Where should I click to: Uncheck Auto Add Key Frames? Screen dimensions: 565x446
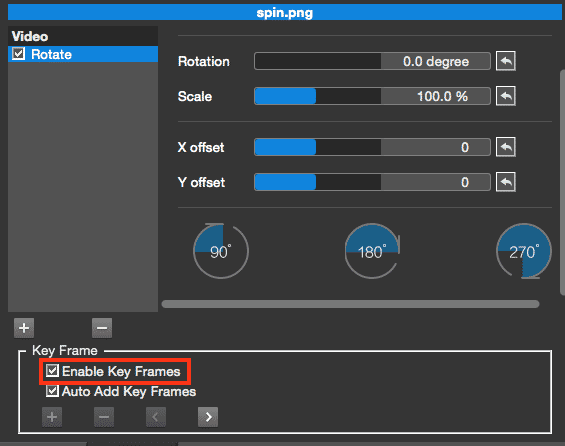pyautogui.click(x=52, y=391)
